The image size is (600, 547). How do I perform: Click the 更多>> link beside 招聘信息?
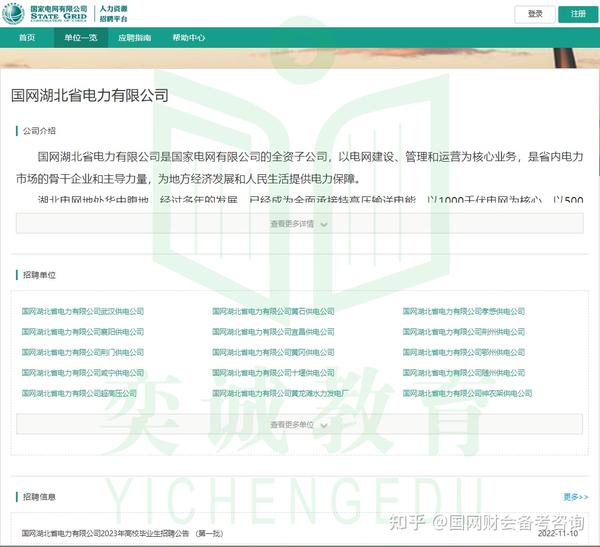pos(576,497)
